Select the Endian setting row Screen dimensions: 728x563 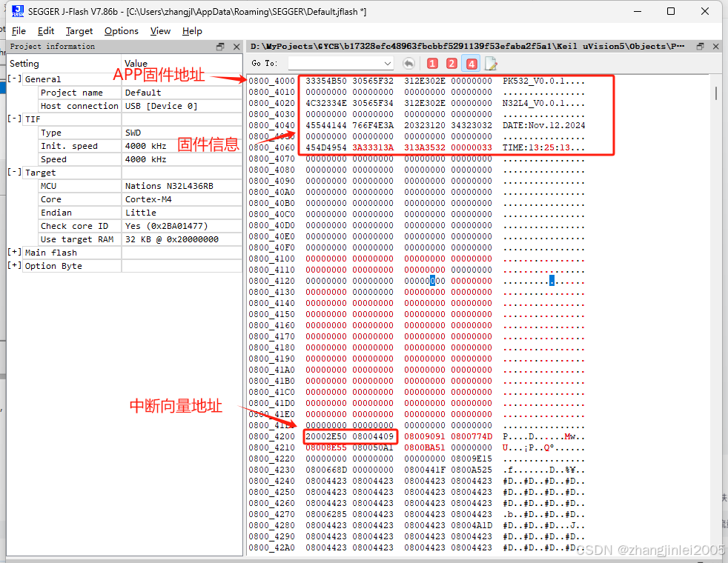coord(140,213)
